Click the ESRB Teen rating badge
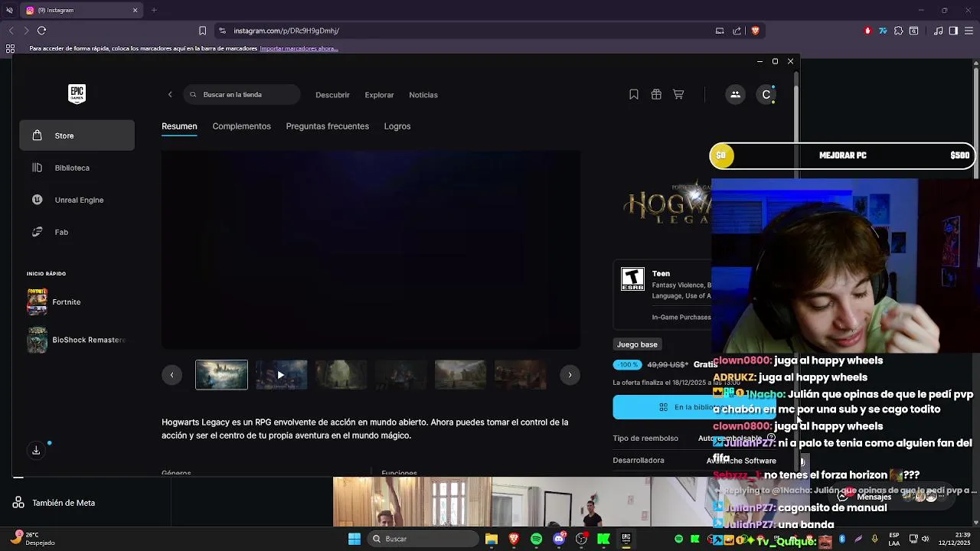 click(x=632, y=279)
